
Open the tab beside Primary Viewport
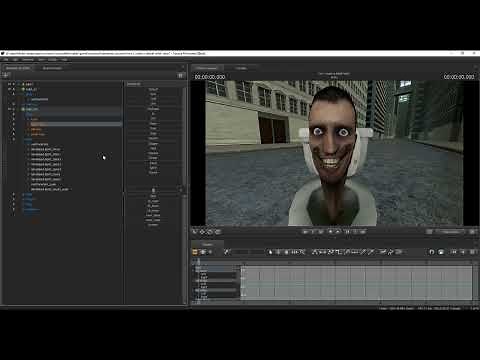click(x=241, y=68)
